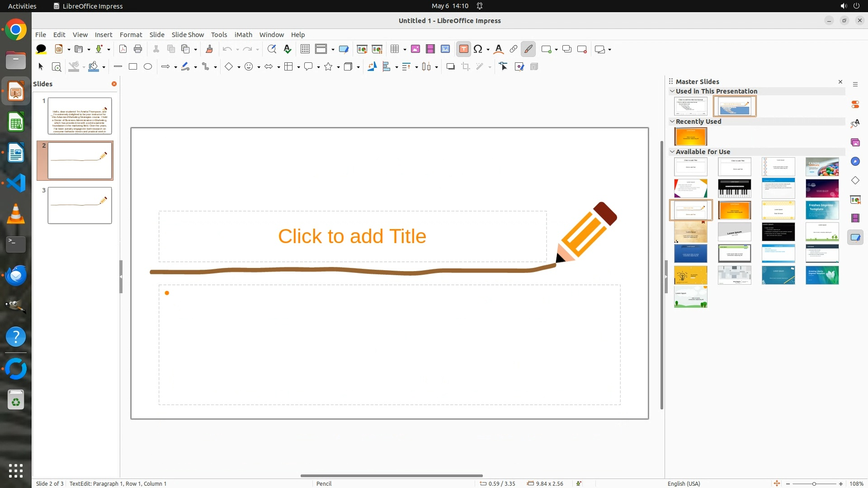Open the Format menu
Viewport: 868px width, 488px height.
pos(131,34)
